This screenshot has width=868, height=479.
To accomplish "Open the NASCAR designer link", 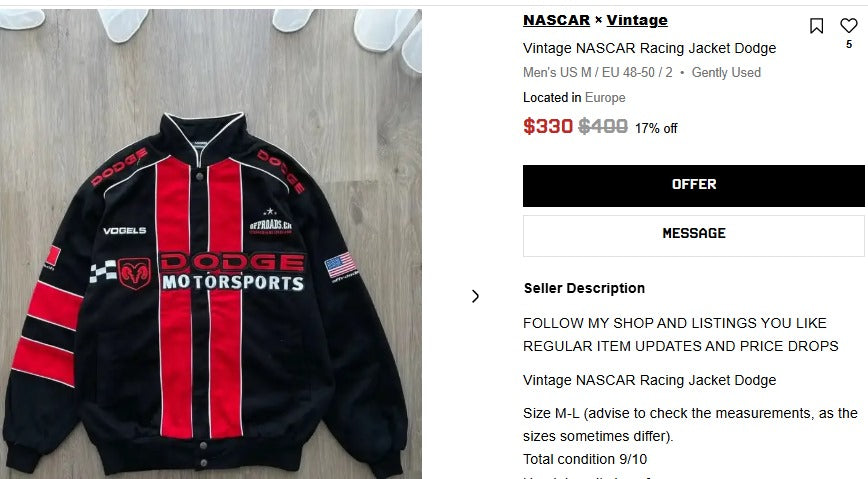I will [556, 20].
